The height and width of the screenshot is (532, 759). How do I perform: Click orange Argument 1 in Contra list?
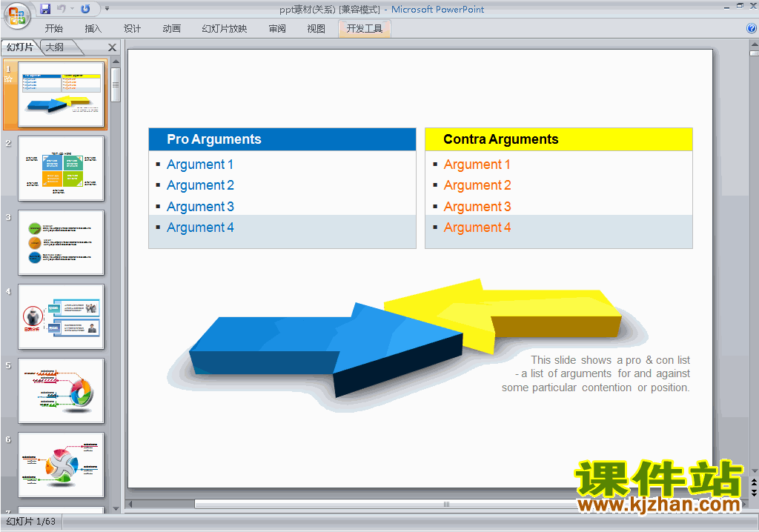(x=477, y=164)
